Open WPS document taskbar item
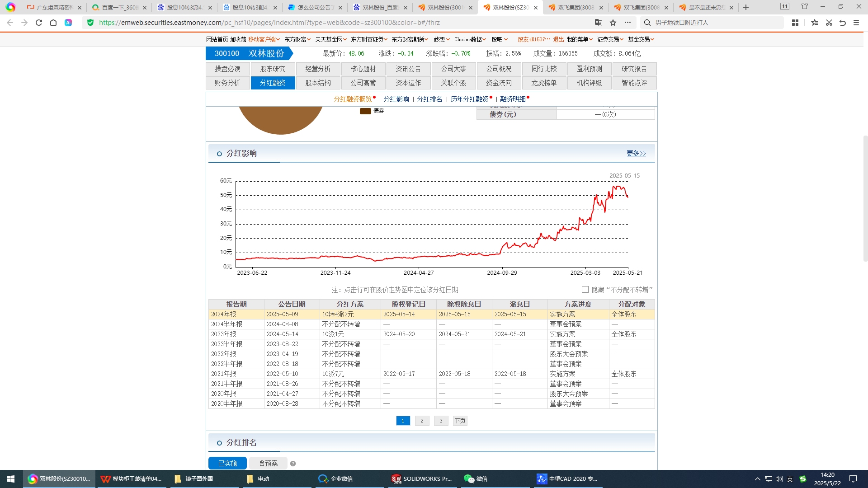Screen dimensions: 868x488 click(131, 479)
